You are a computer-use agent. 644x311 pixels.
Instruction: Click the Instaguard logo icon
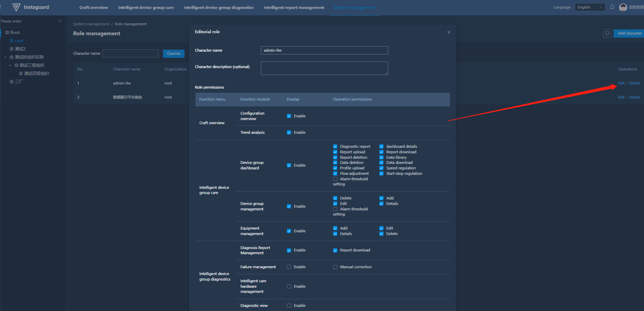pyautogui.click(x=16, y=7)
